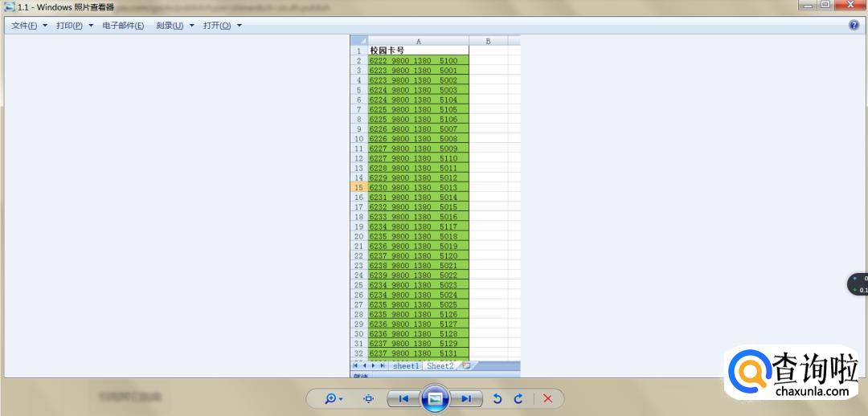The height and width of the screenshot is (416, 868).
Task: Rotate the photo clockwise
Action: (x=518, y=398)
